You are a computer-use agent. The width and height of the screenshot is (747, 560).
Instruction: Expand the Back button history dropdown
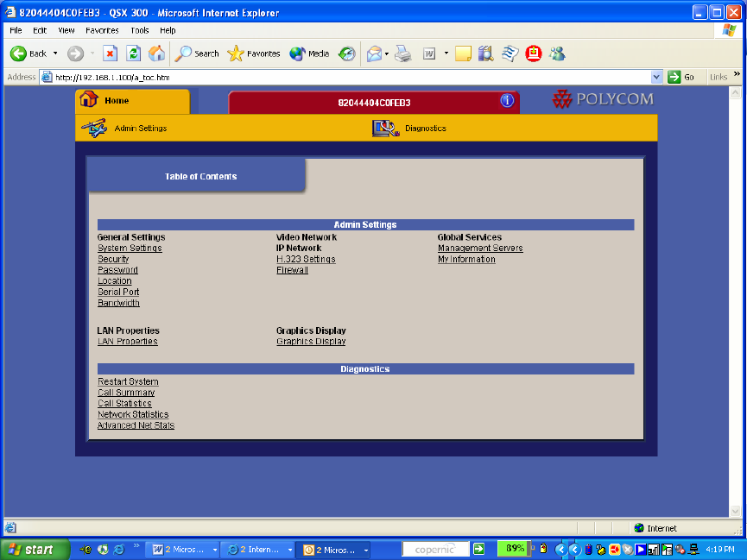[55, 53]
